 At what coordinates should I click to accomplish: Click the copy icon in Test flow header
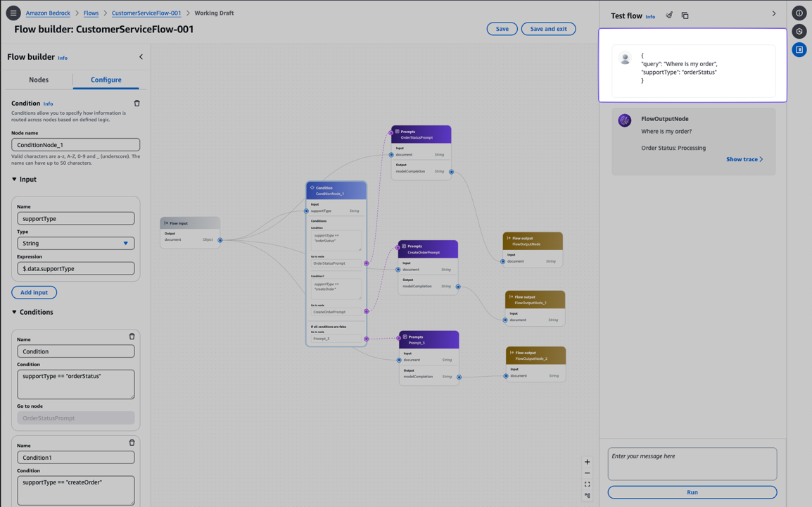click(x=685, y=15)
